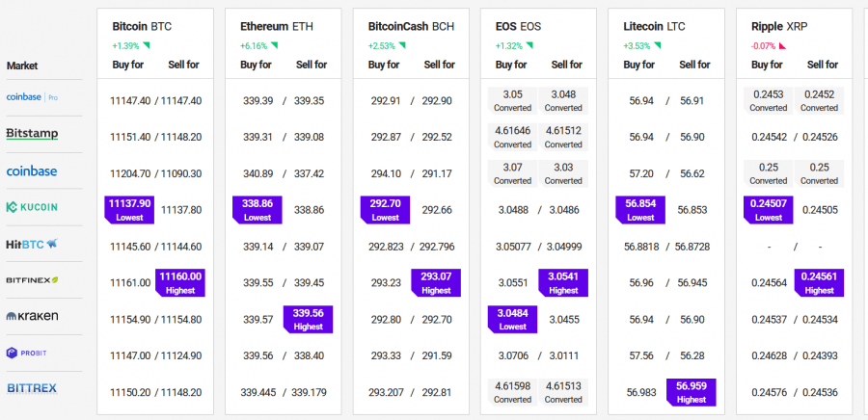The image size is (868, 420).
Task: Select the Ripple 0.24561 Highest badge
Action: [819, 283]
